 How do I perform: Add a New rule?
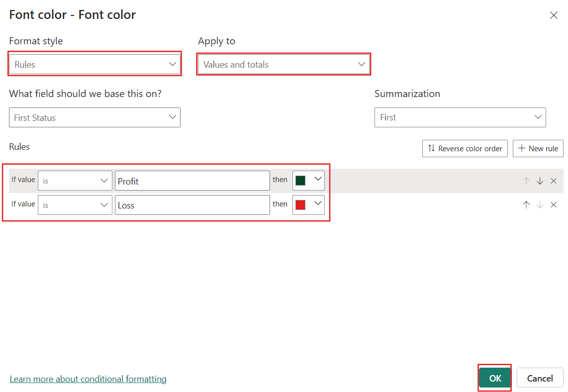click(x=538, y=149)
